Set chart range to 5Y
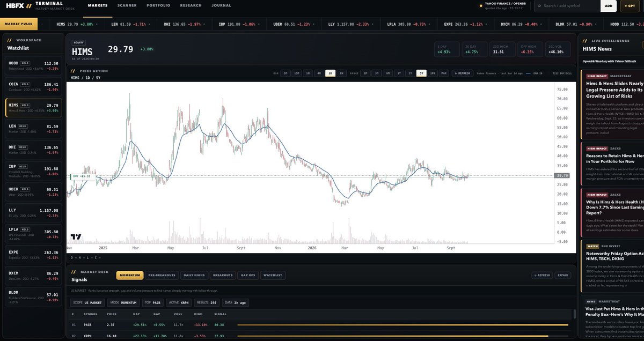The image size is (644, 341). tap(422, 73)
